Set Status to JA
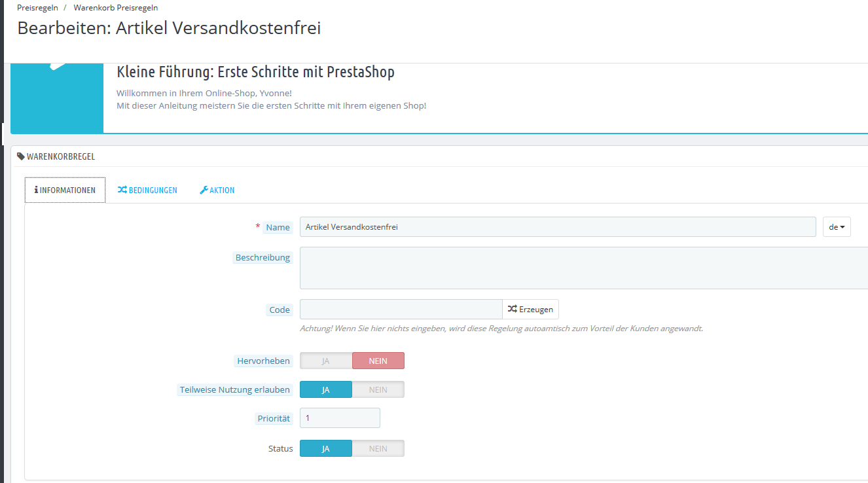The image size is (868, 483). [326, 448]
